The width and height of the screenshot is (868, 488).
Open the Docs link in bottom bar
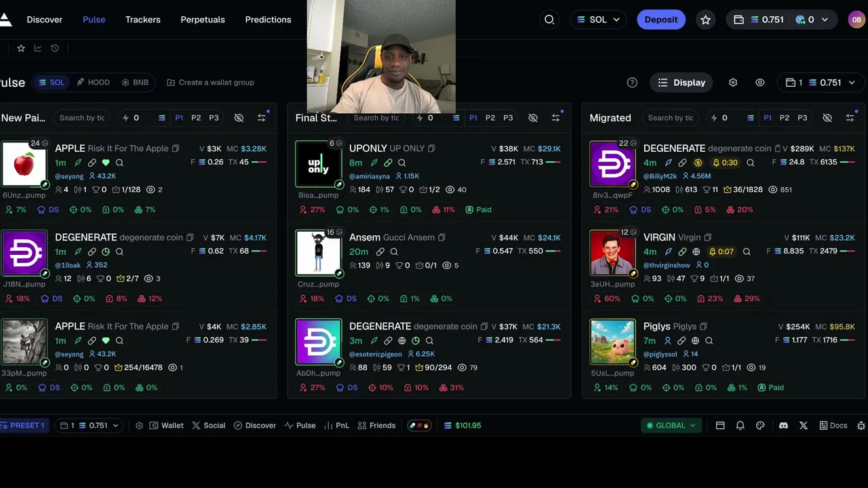[x=833, y=426]
